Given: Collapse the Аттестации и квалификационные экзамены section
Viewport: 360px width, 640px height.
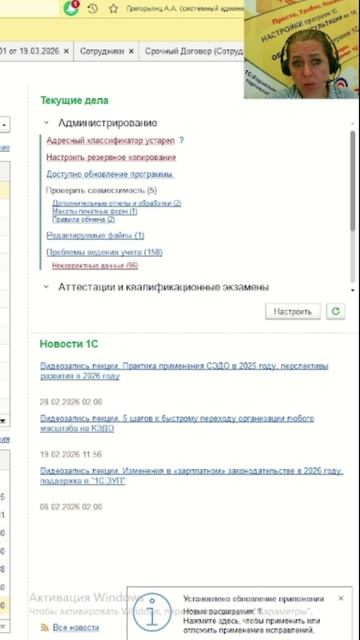Looking at the screenshot, I should [46, 287].
